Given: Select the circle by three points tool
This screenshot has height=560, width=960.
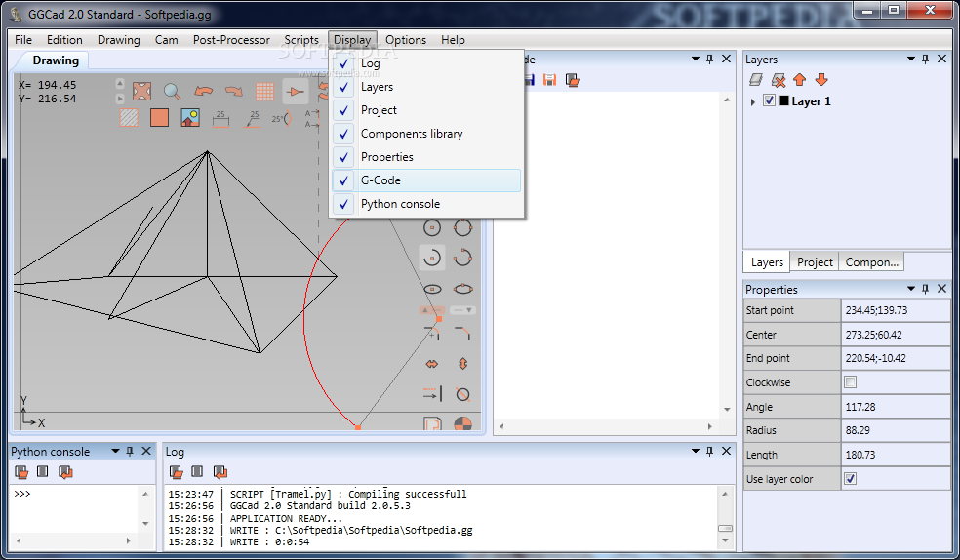Looking at the screenshot, I should tap(462, 227).
